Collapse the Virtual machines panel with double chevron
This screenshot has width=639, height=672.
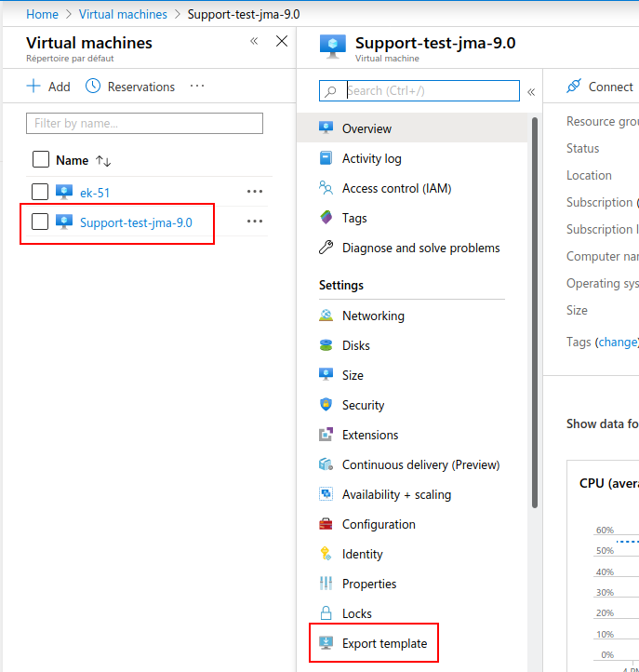click(254, 42)
